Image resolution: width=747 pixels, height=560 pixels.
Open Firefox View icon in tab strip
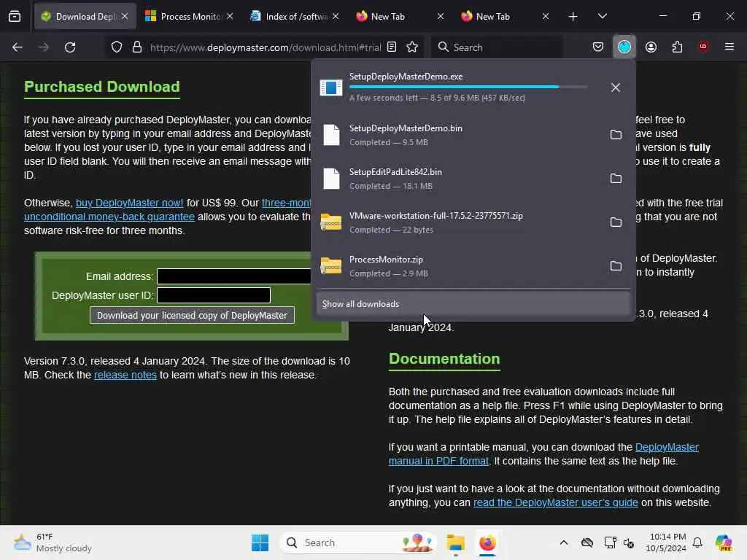(15, 17)
